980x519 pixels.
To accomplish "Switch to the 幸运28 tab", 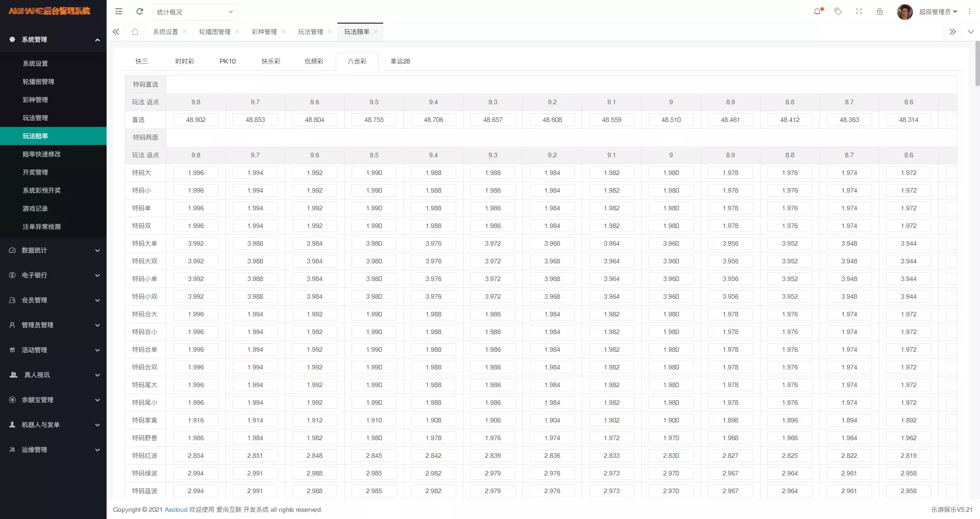I will tap(400, 61).
